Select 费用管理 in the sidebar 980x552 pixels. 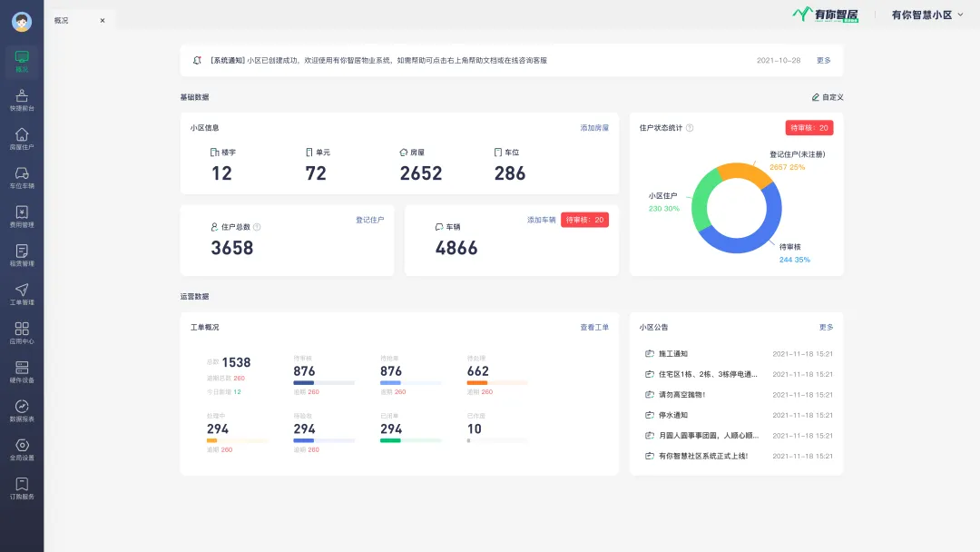tap(22, 217)
